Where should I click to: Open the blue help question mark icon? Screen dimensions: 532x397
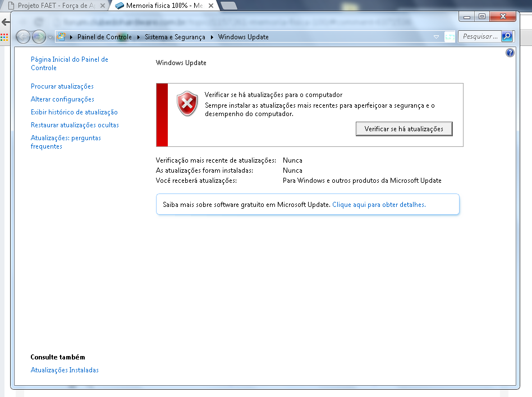coord(510,53)
